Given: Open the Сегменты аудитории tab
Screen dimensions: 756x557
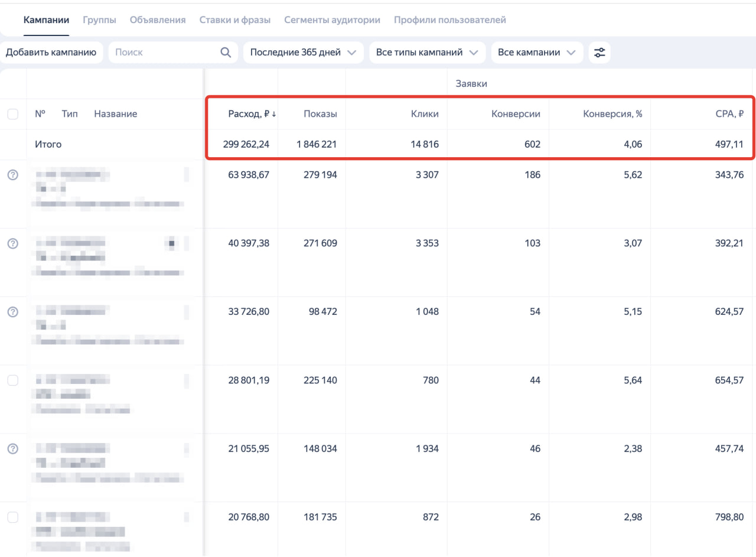Looking at the screenshot, I should [x=332, y=20].
